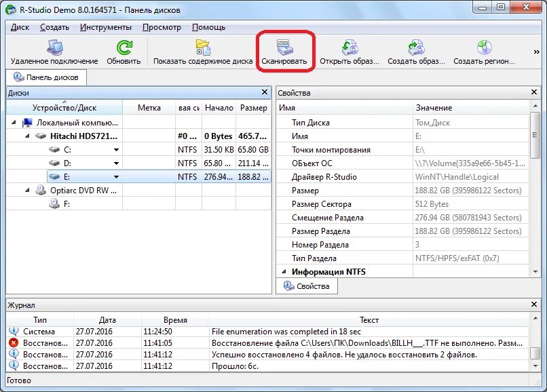Open the Просмотр menu
This screenshot has height=392, width=547.
pyautogui.click(x=162, y=27)
